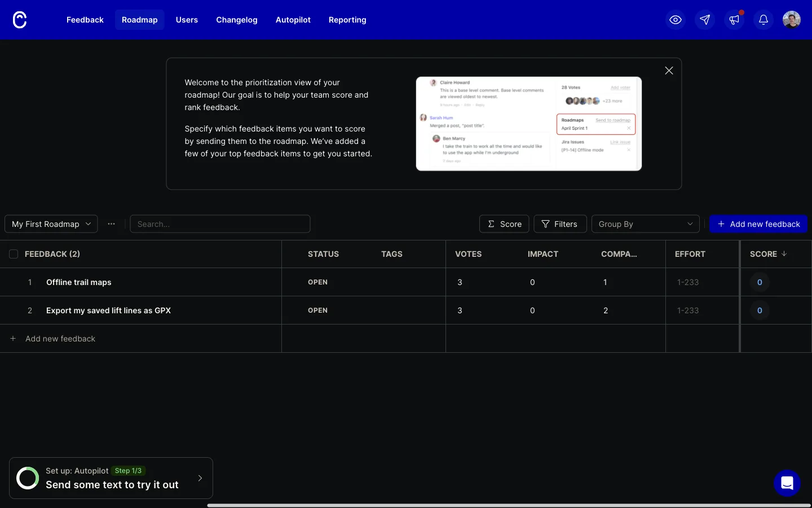This screenshot has height=508, width=812.
Task: Open the intercom chat bubble
Action: (x=787, y=483)
